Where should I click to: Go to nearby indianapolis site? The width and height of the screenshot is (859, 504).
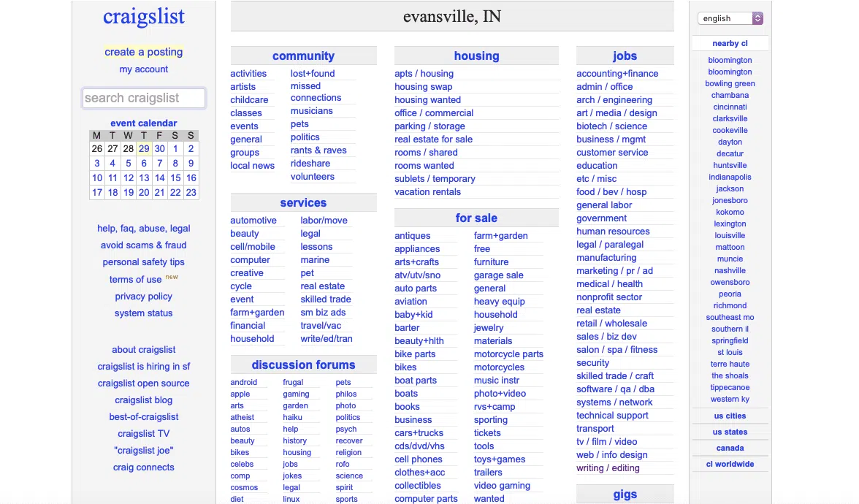point(730,177)
